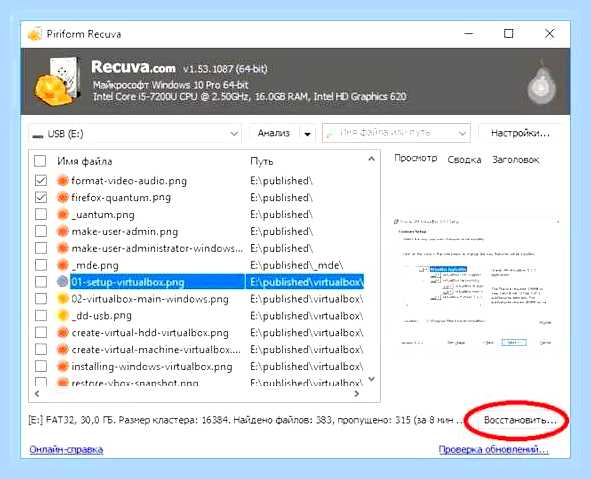Click the status icon of installing-windows-virtualbox.png
Viewport: 591px width, 479px height.
pos(63,366)
